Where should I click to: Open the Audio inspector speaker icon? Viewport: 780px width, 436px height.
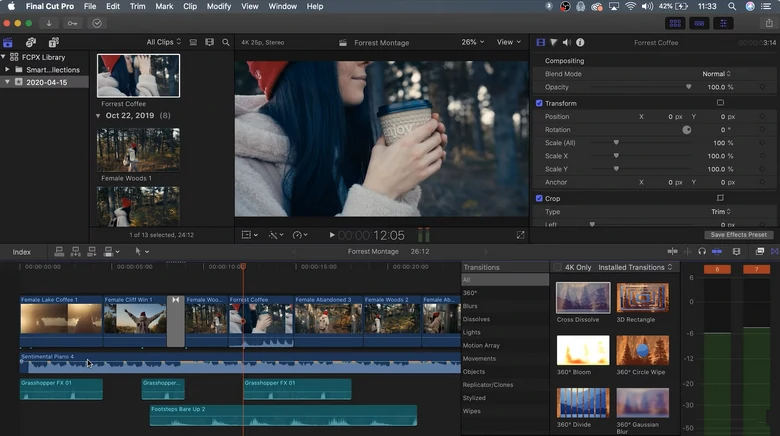tap(567, 42)
